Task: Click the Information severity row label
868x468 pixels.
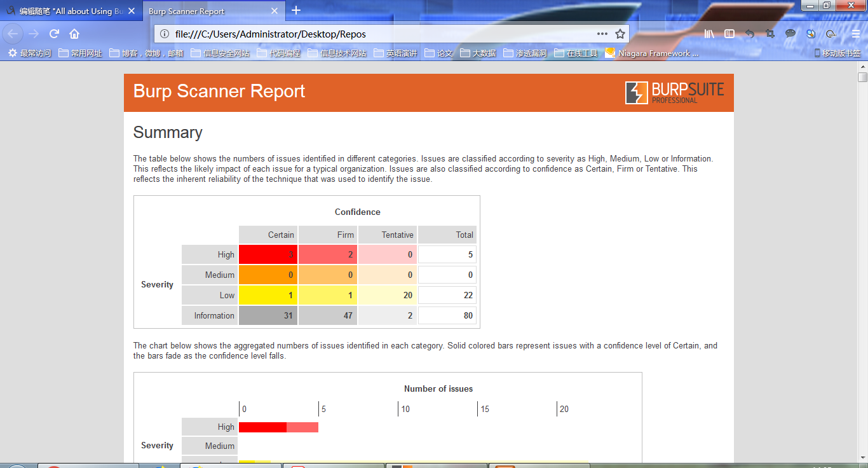Action: coord(210,315)
